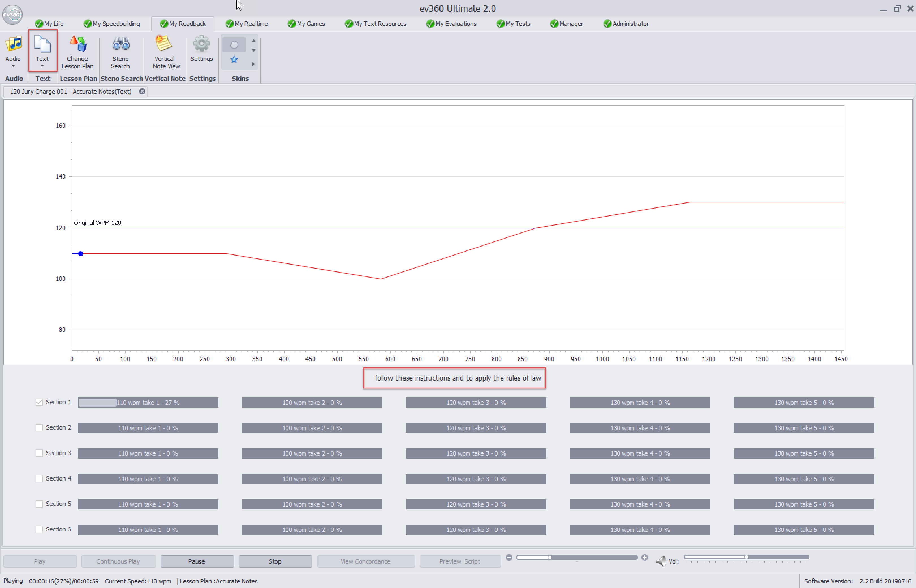Image resolution: width=916 pixels, height=588 pixels.
Task: Click the Original WPM 120 chart label
Action: coord(97,222)
